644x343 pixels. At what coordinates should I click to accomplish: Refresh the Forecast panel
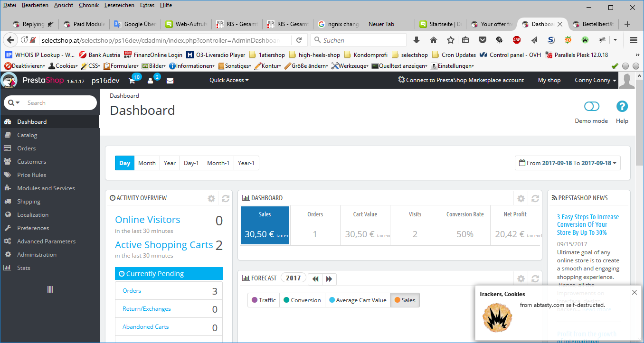[535, 278]
